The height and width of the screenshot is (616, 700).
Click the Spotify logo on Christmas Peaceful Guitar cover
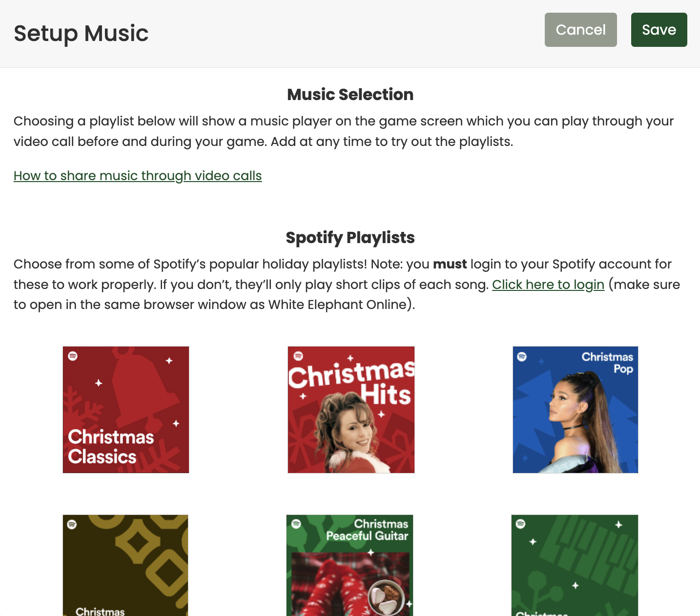pos(295,524)
